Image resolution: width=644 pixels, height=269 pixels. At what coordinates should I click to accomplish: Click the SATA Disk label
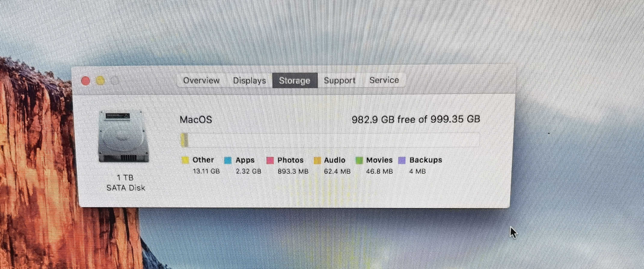coord(126,188)
